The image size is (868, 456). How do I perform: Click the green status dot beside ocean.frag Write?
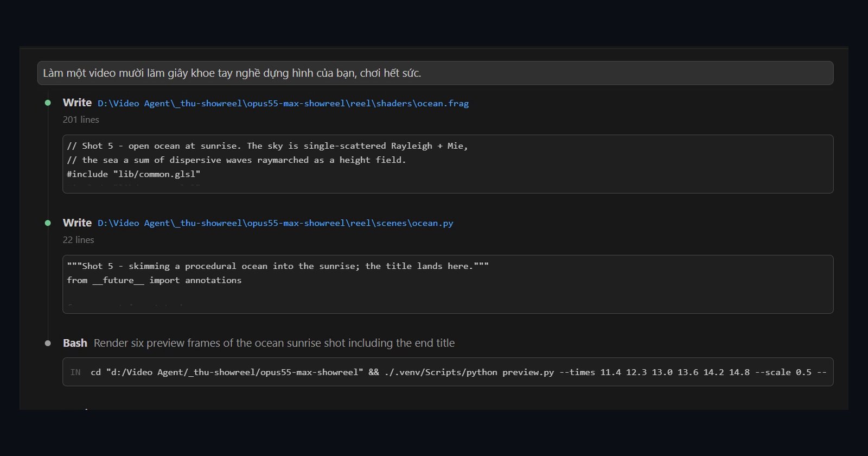click(48, 103)
